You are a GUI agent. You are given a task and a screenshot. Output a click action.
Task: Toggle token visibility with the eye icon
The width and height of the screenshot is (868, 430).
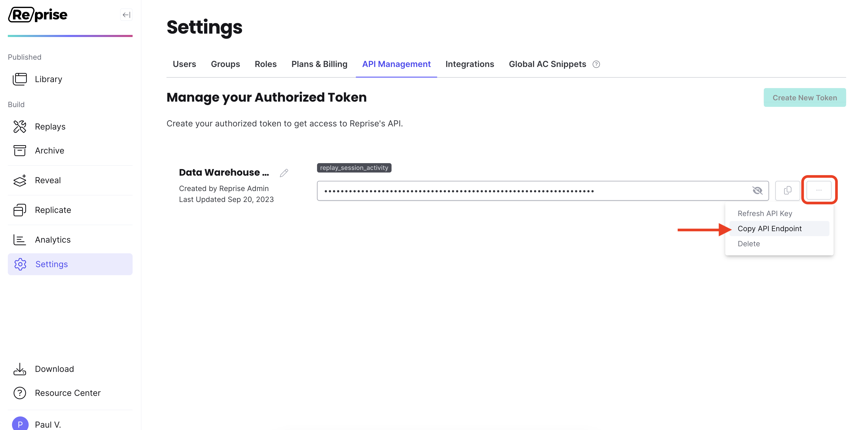pos(757,191)
